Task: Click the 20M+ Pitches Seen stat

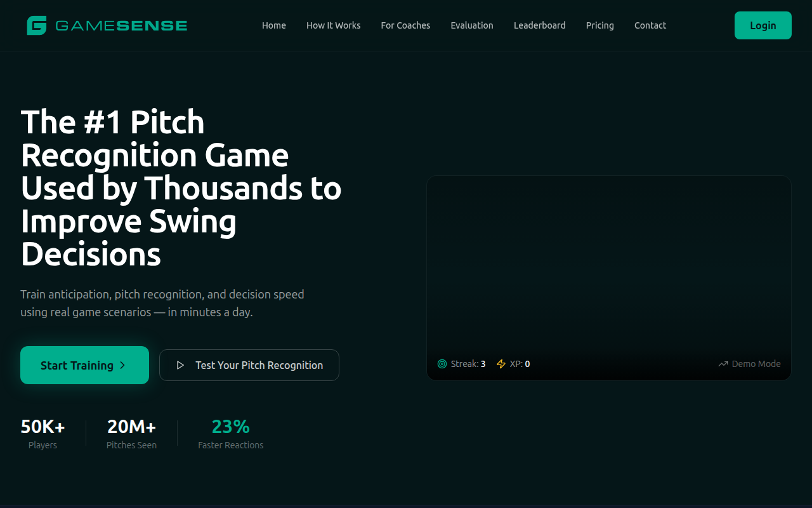Action: [131, 434]
